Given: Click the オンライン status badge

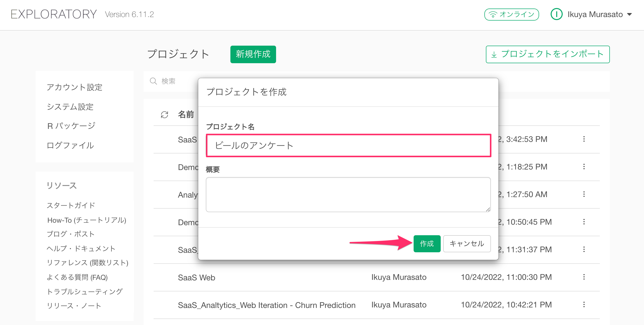Looking at the screenshot, I should pos(511,14).
